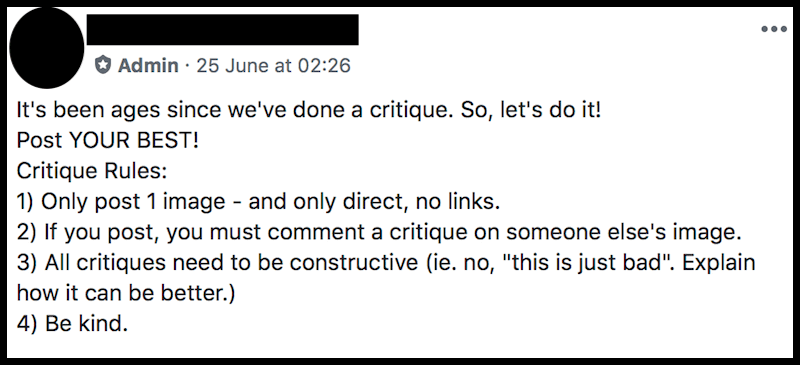
Task: Click rule 4 "Be kind."
Action: (x=72, y=324)
